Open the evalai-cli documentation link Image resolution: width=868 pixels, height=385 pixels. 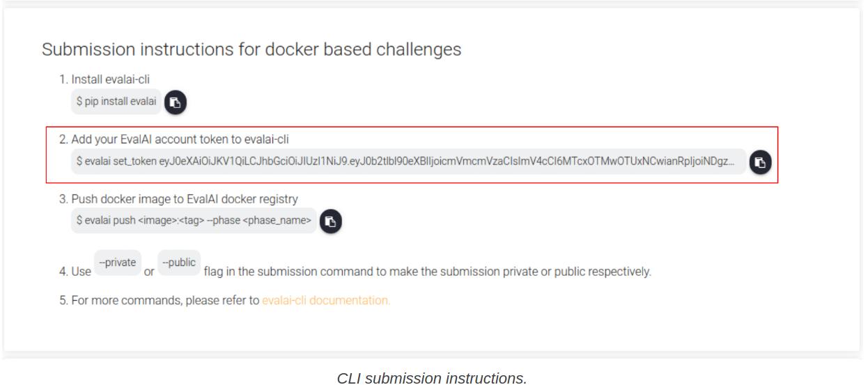click(326, 301)
